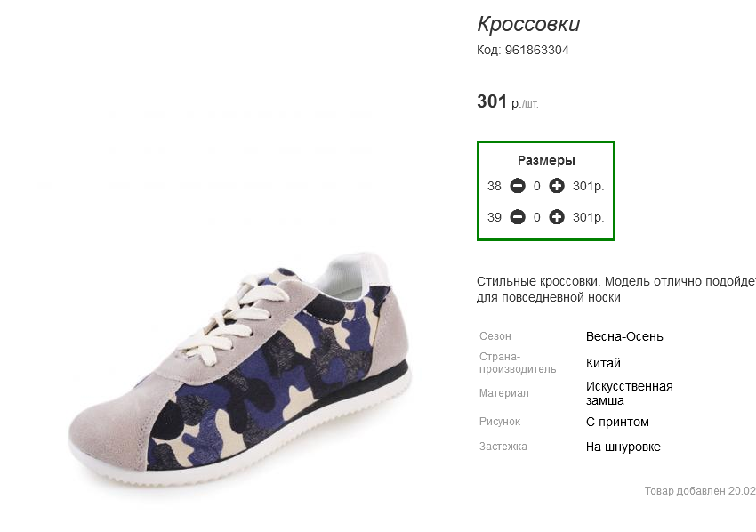This screenshot has height=532, width=756.
Task: Click the Весна-Осень season value
Action: click(x=624, y=336)
